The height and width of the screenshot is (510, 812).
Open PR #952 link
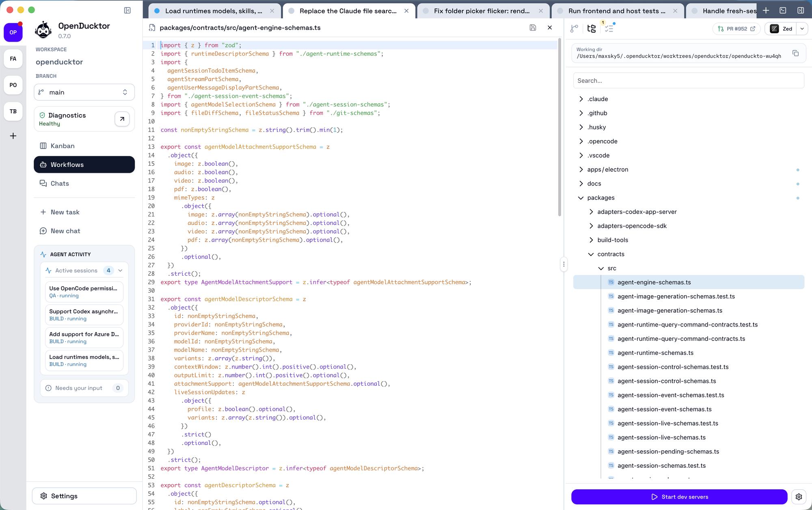coord(736,29)
